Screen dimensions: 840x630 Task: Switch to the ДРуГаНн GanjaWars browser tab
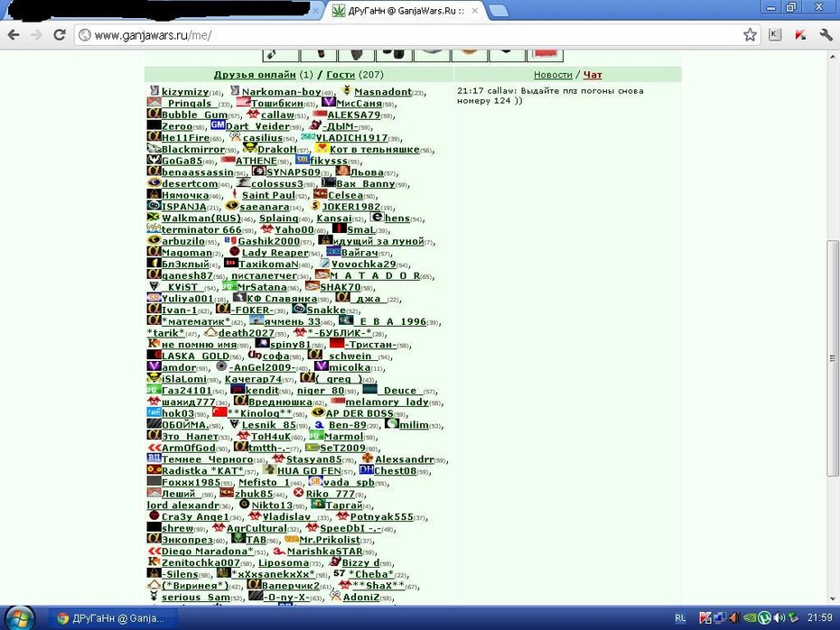(405, 11)
